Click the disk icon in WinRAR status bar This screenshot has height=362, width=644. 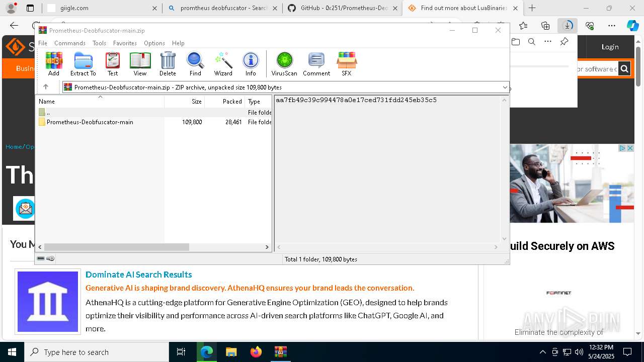(x=41, y=259)
